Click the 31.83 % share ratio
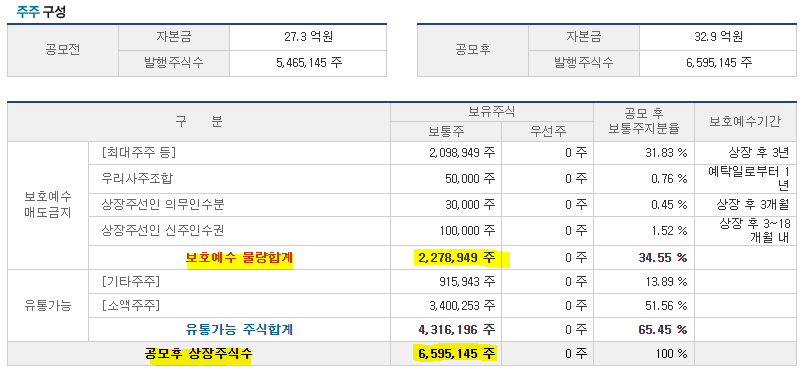The height and width of the screenshot is (370, 807). click(x=665, y=153)
